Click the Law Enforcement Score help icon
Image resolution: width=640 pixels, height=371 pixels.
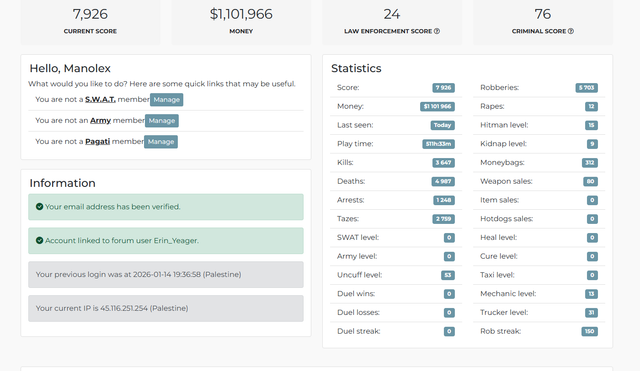(437, 31)
